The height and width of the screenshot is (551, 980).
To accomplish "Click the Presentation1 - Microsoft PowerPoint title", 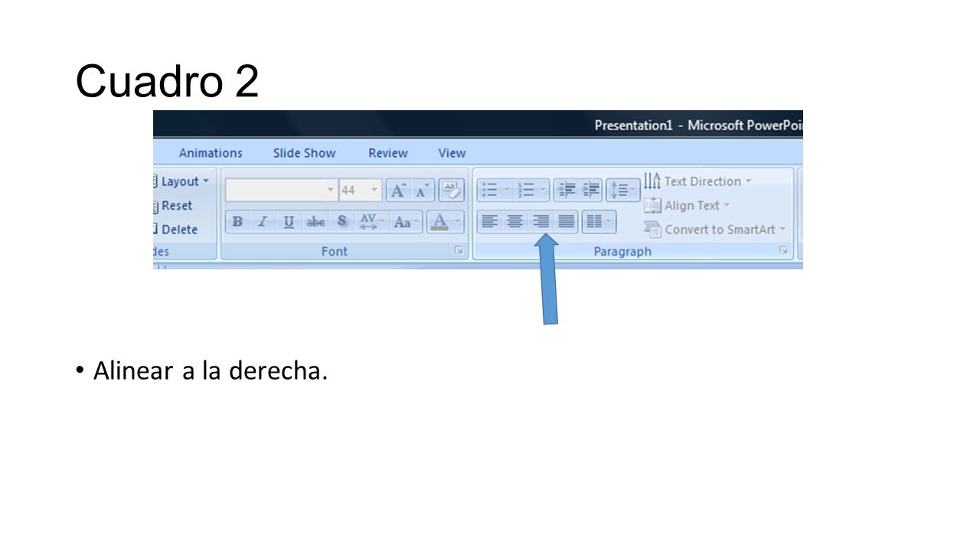I will point(698,125).
